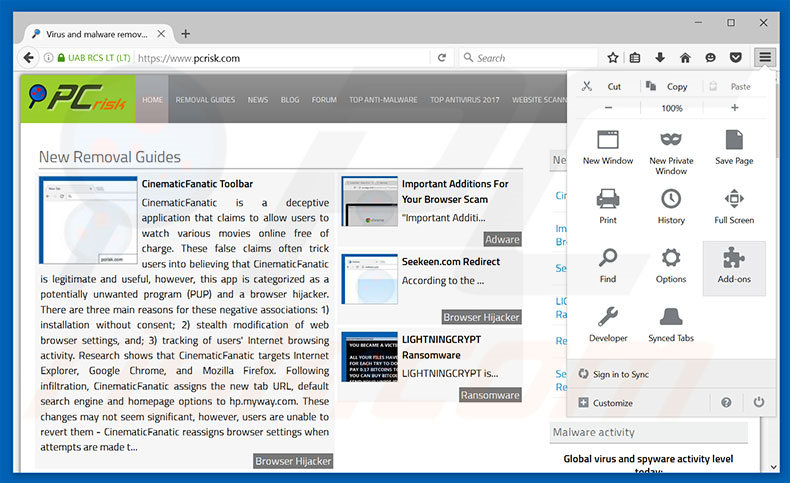Click the hamburger menu button

[x=765, y=58]
